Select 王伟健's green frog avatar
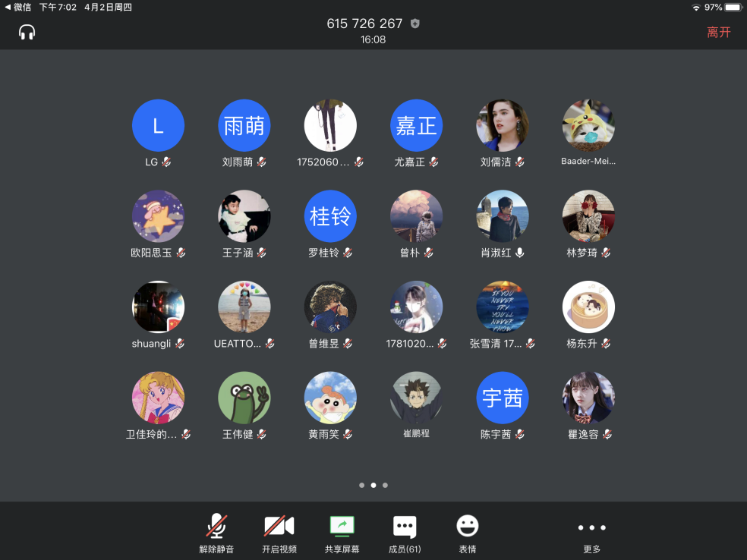 point(244,398)
